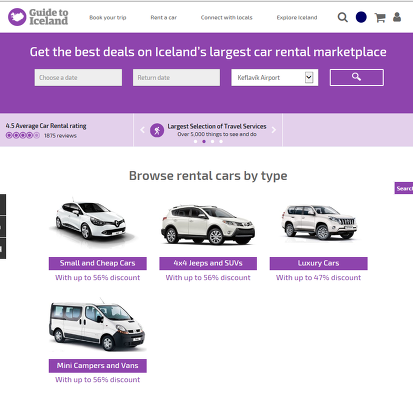Click discount link under Small and Cheap Cars

[x=98, y=278]
